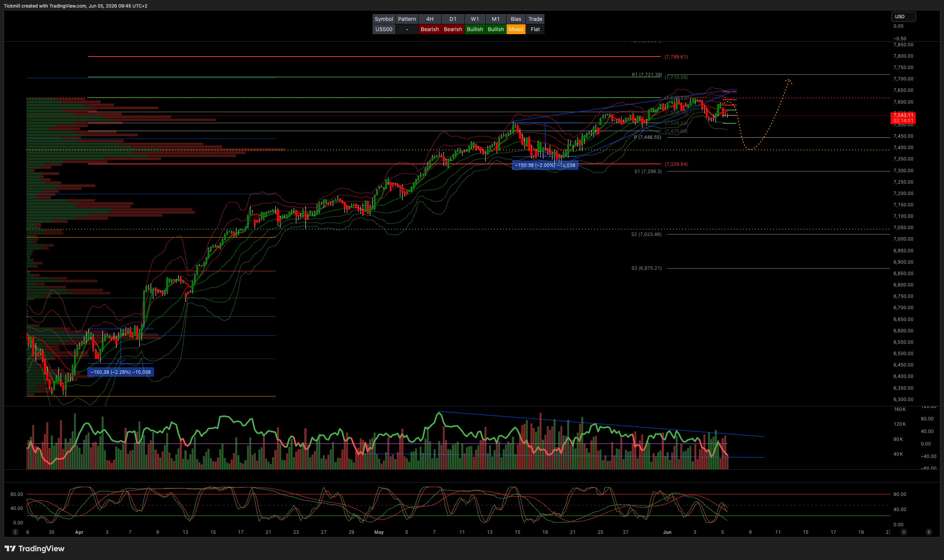Click the round B button at chart corner
The width and height of the screenshot is (944, 560).
(929, 532)
